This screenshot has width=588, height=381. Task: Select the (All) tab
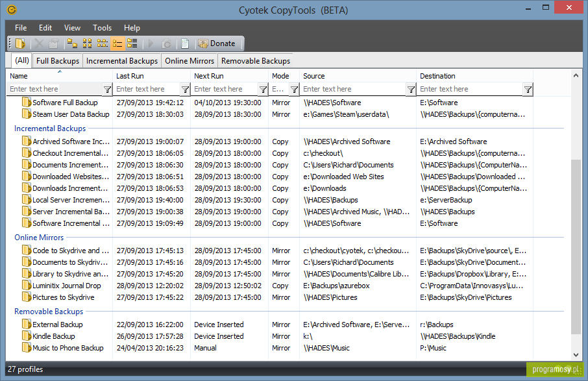pyautogui.click(x=22, y=60)
